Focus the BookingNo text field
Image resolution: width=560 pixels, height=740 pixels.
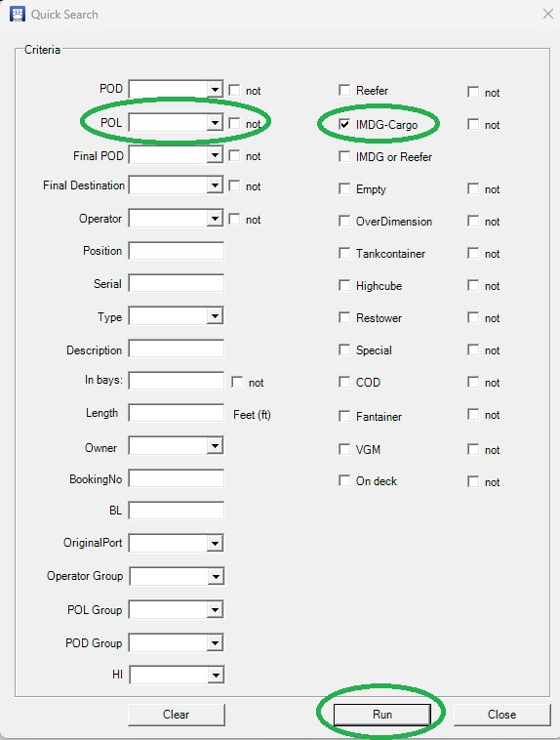pos(176,478)
